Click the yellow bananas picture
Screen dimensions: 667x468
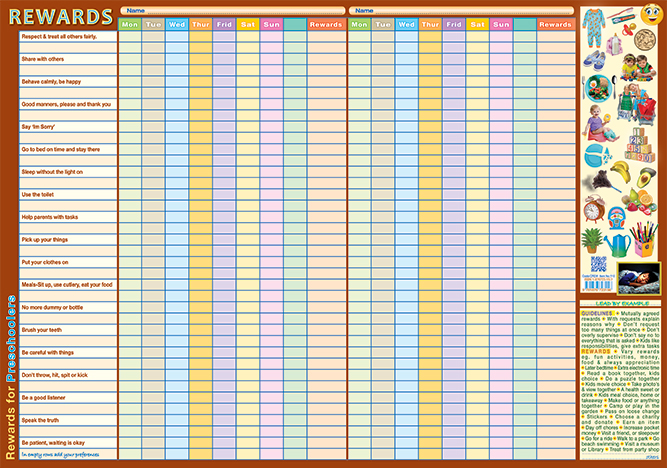(622, 171)
